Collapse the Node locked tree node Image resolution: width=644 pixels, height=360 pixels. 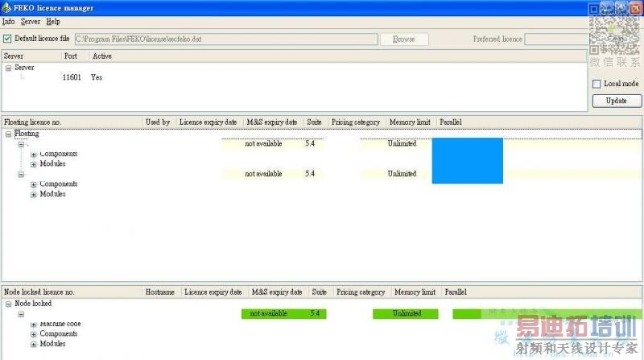[8, 304]
